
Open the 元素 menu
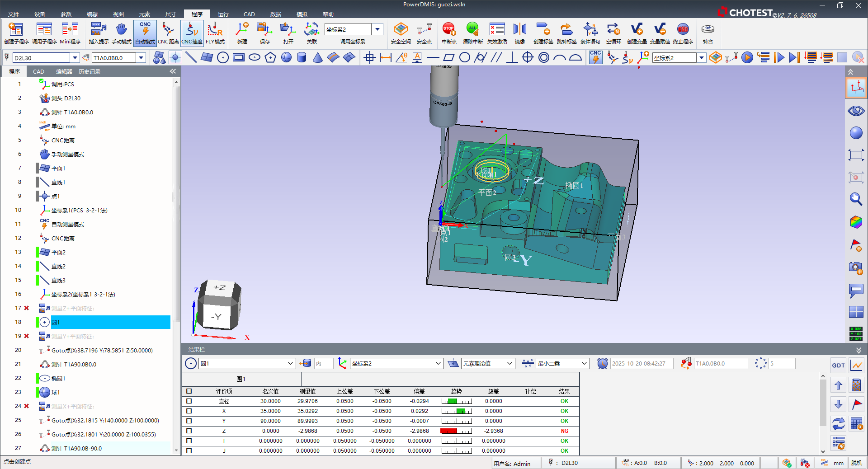[145, 14]
